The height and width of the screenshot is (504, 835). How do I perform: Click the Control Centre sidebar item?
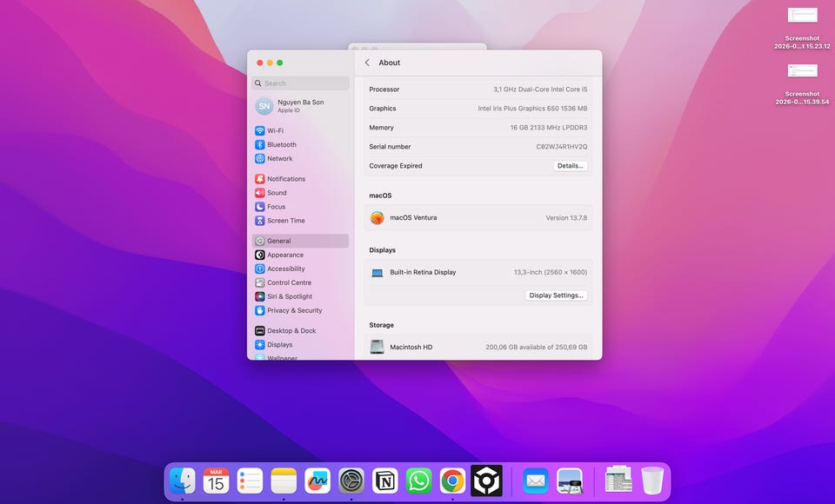pos(289,282)
